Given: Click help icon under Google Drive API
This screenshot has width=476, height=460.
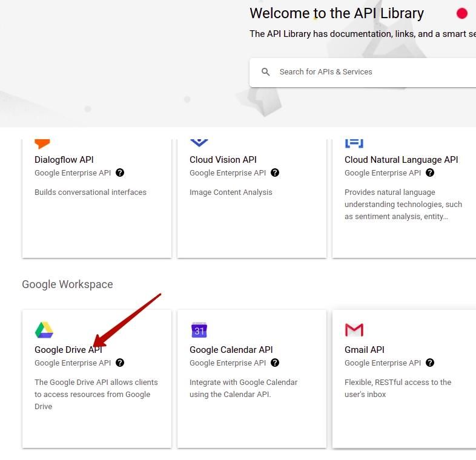Looking at the screenshot, I should tap(120, 363).
